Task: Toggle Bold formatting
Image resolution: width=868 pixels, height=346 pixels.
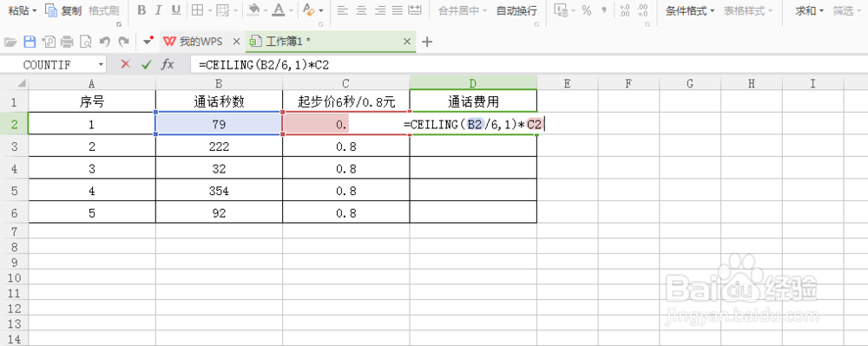Action: click(x=141, y=10)
